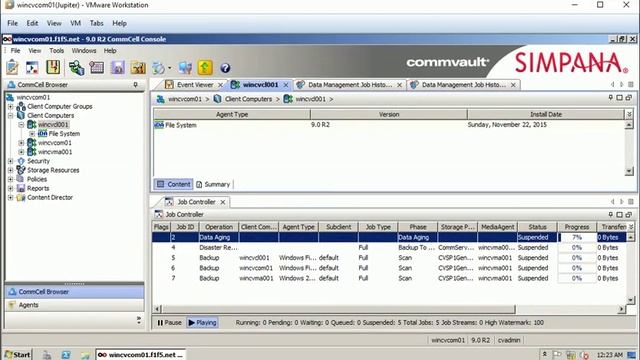
Task: Collapse Client Computers tree node
Action: (11, 116)
